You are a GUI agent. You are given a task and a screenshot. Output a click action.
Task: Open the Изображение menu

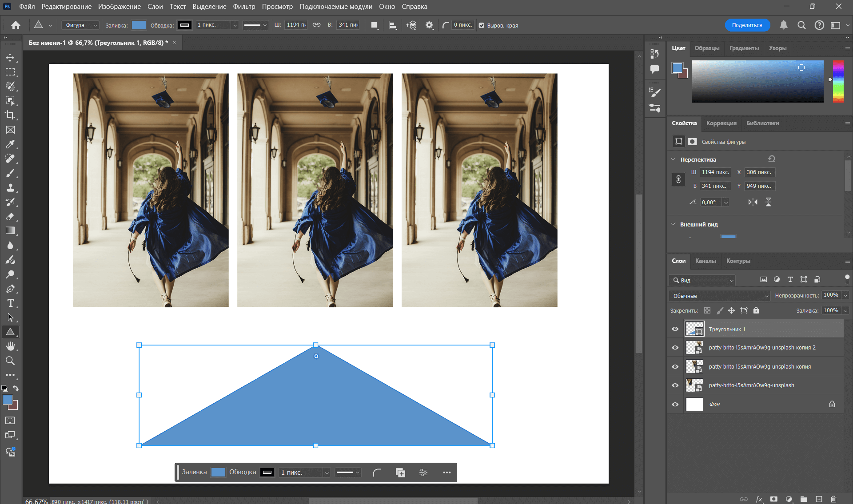(120, 7)
